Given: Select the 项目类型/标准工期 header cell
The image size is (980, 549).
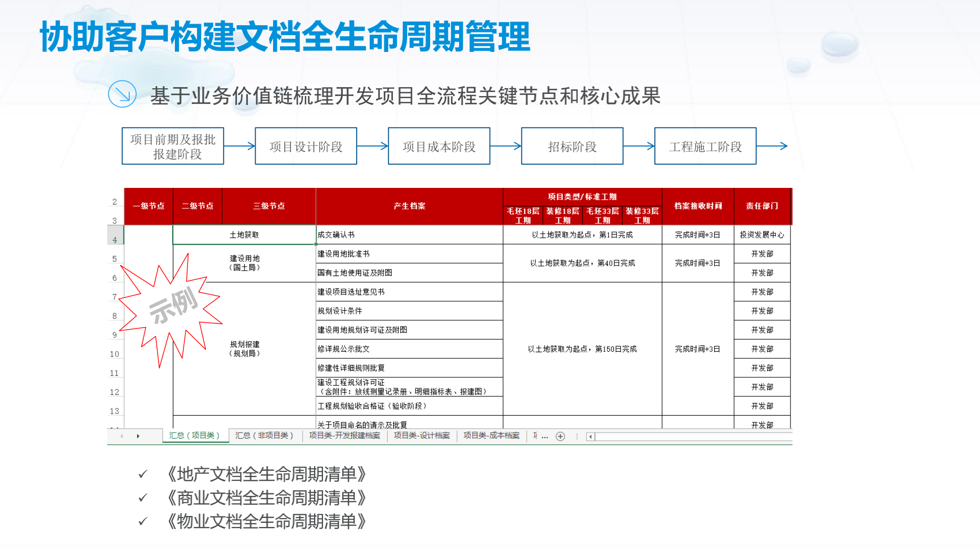Looking at the screenshot, I should click(x=582, y=197).
